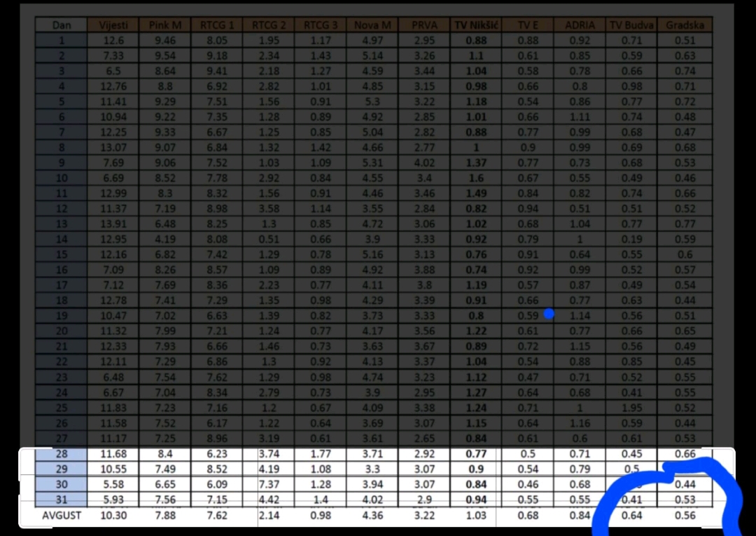
Task: Select the day 31 row label
Action: point(62,500)
